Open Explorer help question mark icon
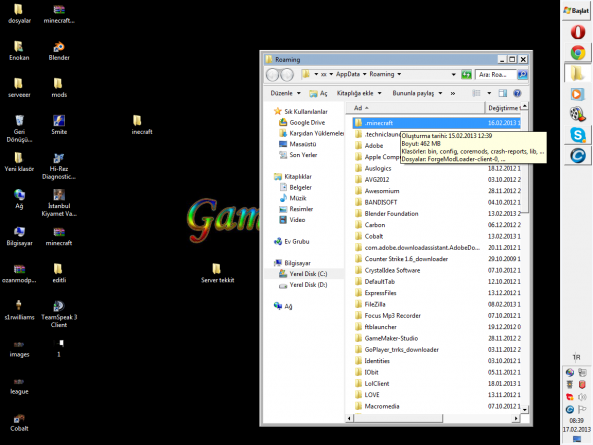Screen dimensions: 593x445 517,93
